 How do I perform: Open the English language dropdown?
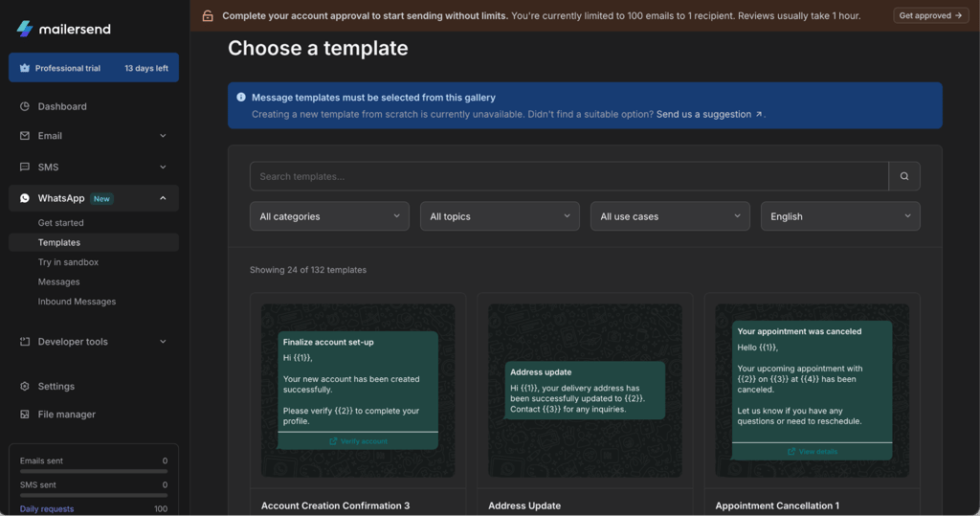[x=840, y=216]
